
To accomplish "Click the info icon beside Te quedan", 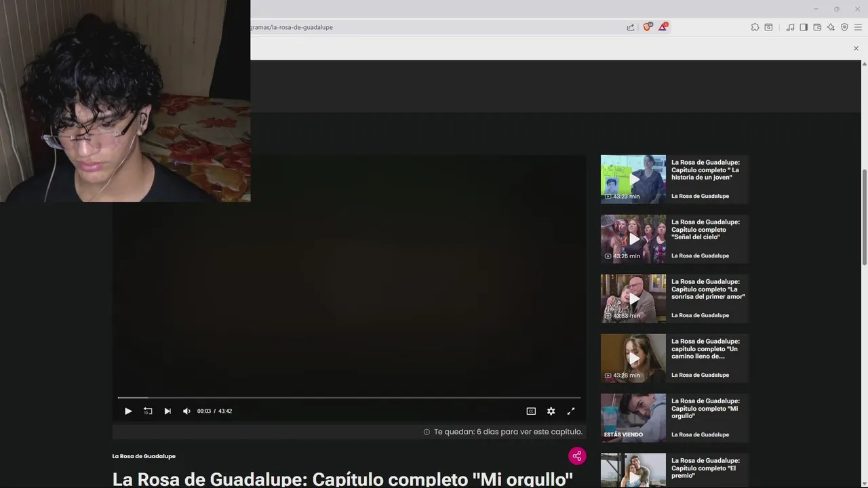I will 427,432.
